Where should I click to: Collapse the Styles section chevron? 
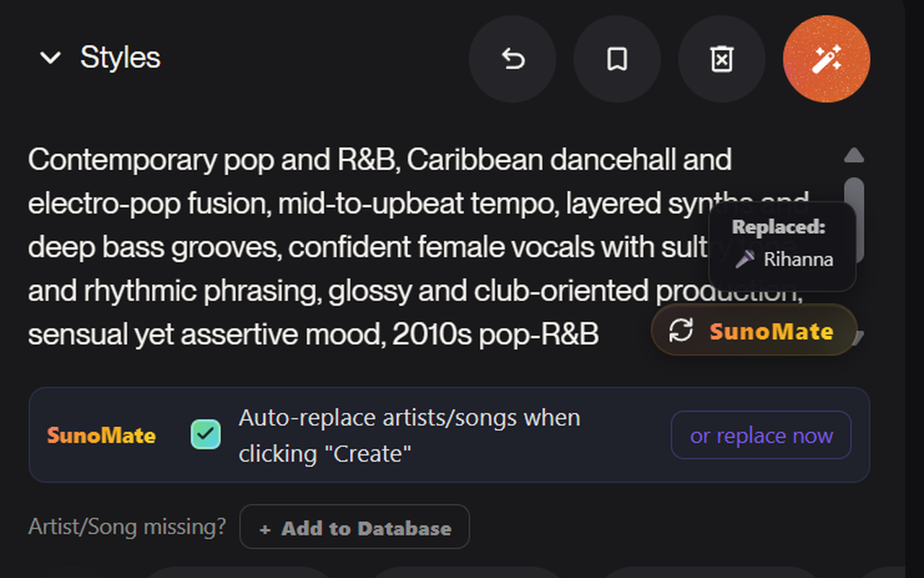point(50,58)
